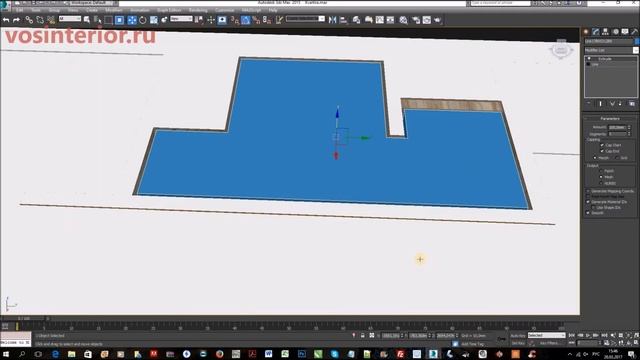Click the Amount spinner arrows
Viewport: 640px width, 360px height.
pos(629,127)
